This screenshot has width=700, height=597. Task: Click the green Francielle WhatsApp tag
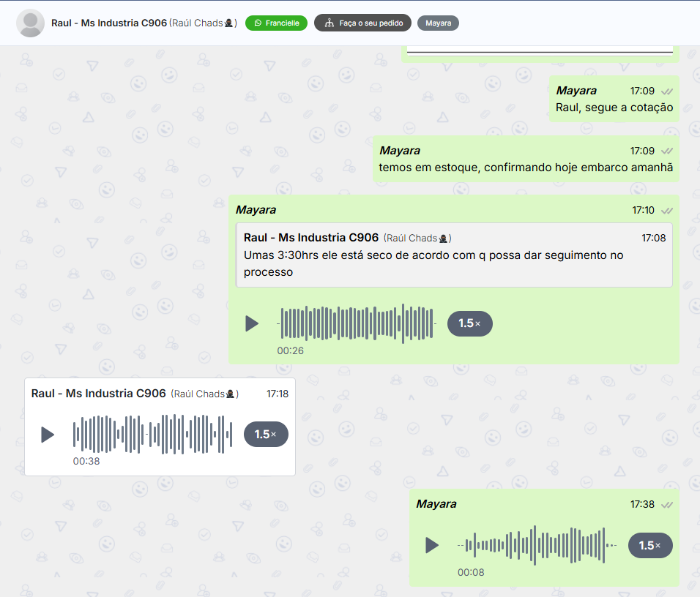coord(276,23)
